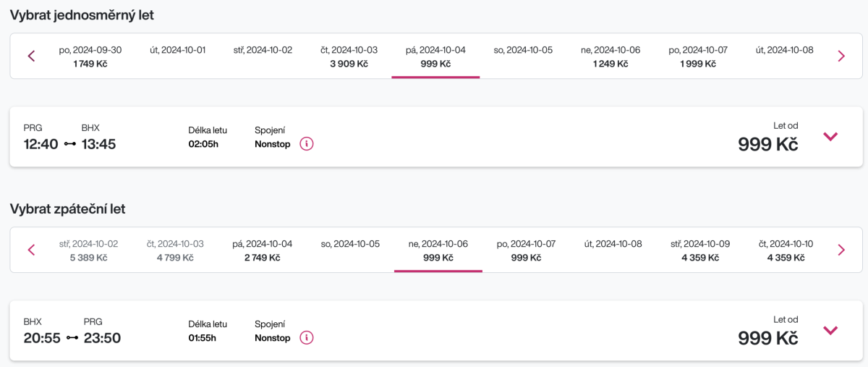Expand the PRG to BHX flight details chevron
This screenshot has height=367, width=868.
tap(830, 137)
